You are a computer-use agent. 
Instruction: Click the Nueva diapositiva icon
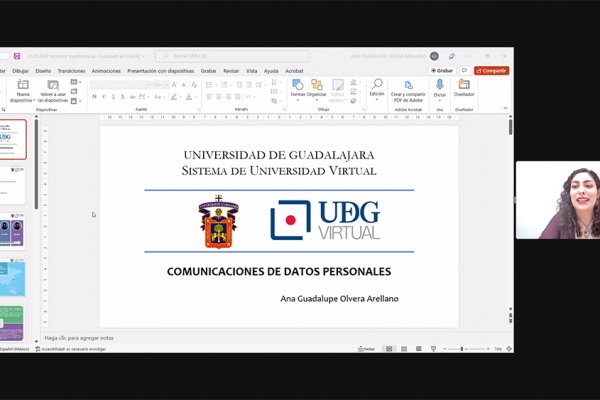click(23, 85)
